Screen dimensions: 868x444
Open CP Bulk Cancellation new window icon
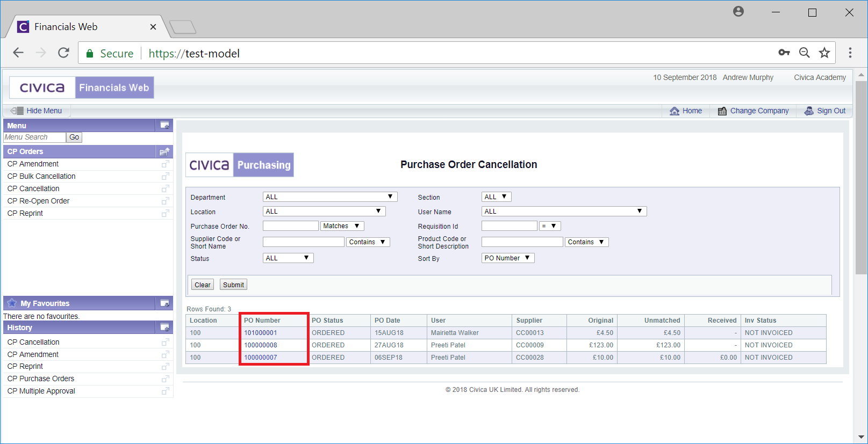[x=165, y=176]
